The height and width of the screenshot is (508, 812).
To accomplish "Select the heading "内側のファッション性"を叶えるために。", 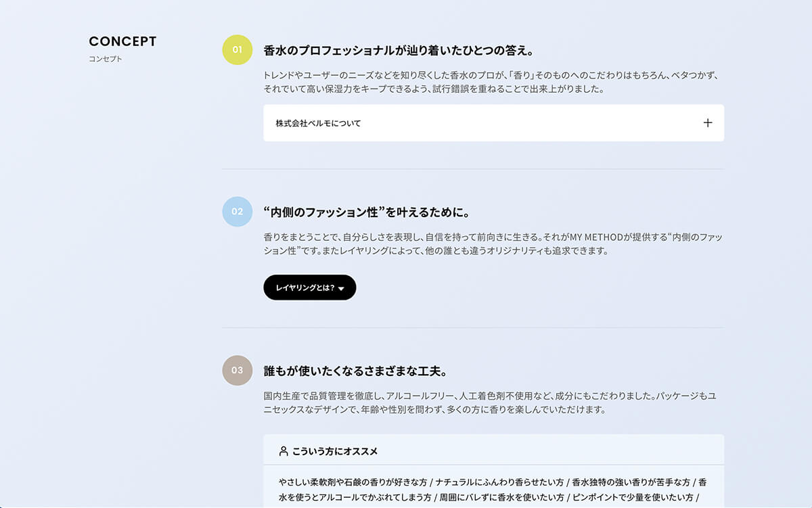I will click(366, 212).
